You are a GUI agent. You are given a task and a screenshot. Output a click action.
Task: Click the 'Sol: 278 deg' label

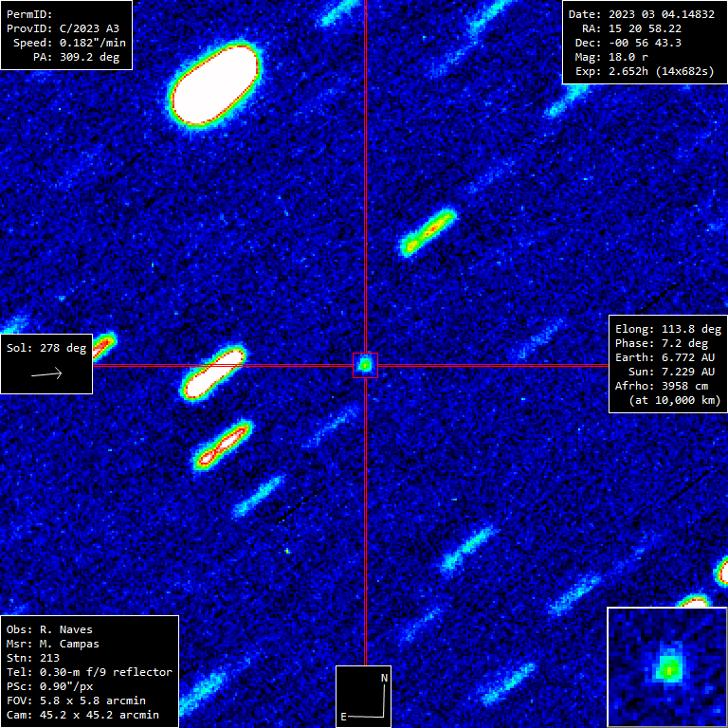[x=46, y=348]
